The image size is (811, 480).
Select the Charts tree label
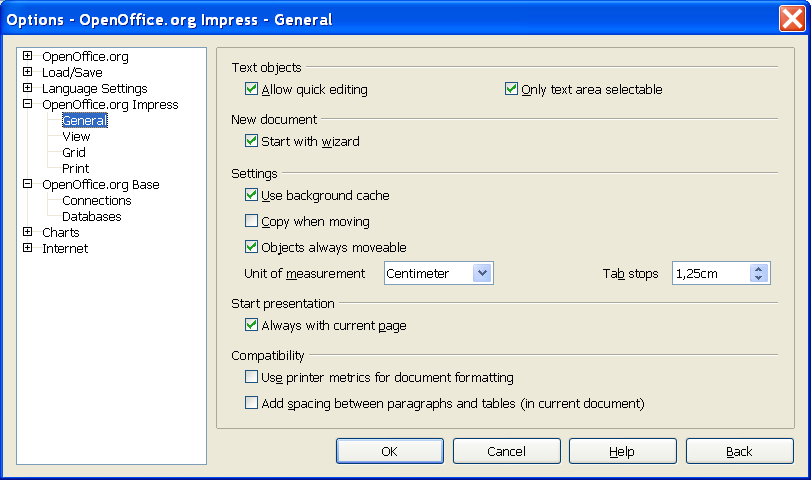[61, 233]
